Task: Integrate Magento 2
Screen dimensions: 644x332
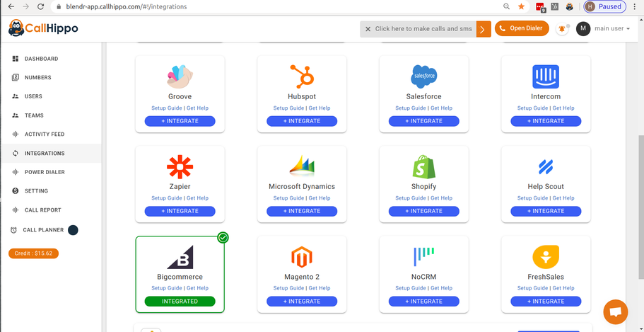Action: (x=302, y=301)
